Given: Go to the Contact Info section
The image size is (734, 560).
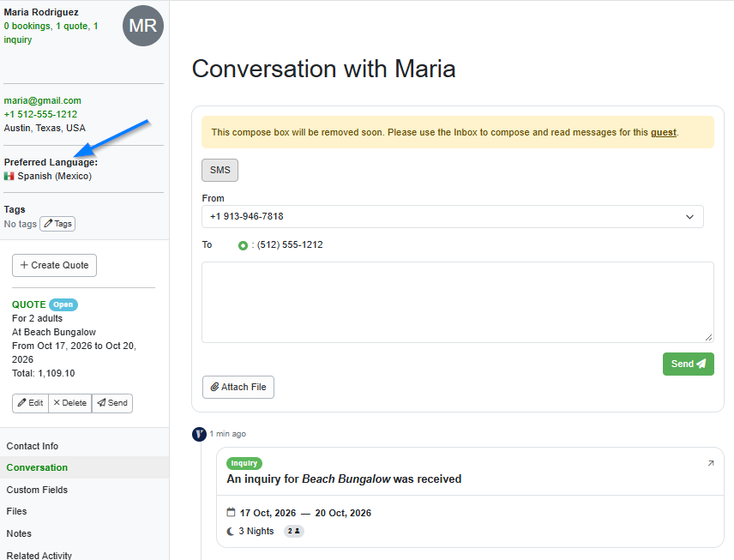Looking at the screenshot, I should coord(33,446).
